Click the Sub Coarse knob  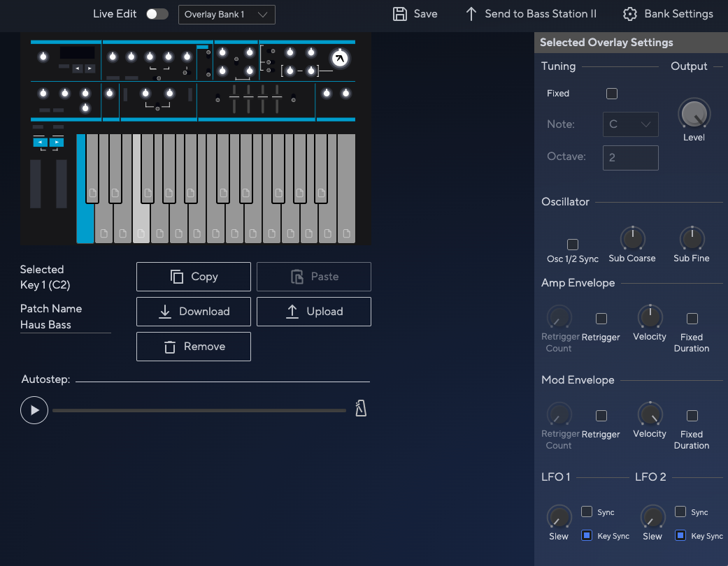(632, 239)
